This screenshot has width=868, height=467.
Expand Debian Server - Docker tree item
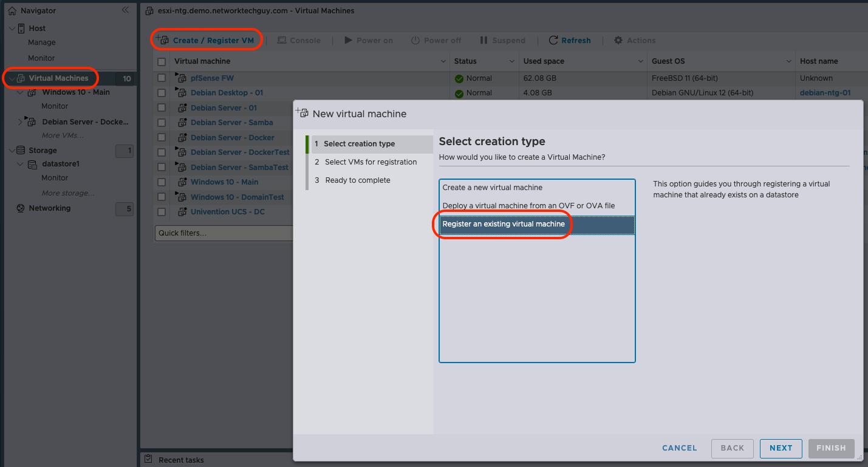(x=20, y=122)
